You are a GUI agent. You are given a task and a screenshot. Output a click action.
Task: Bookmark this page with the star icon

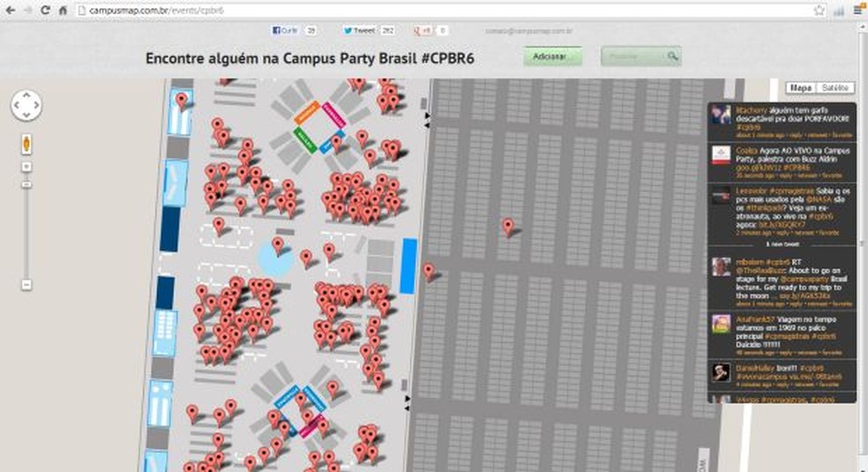coord(819,10)
